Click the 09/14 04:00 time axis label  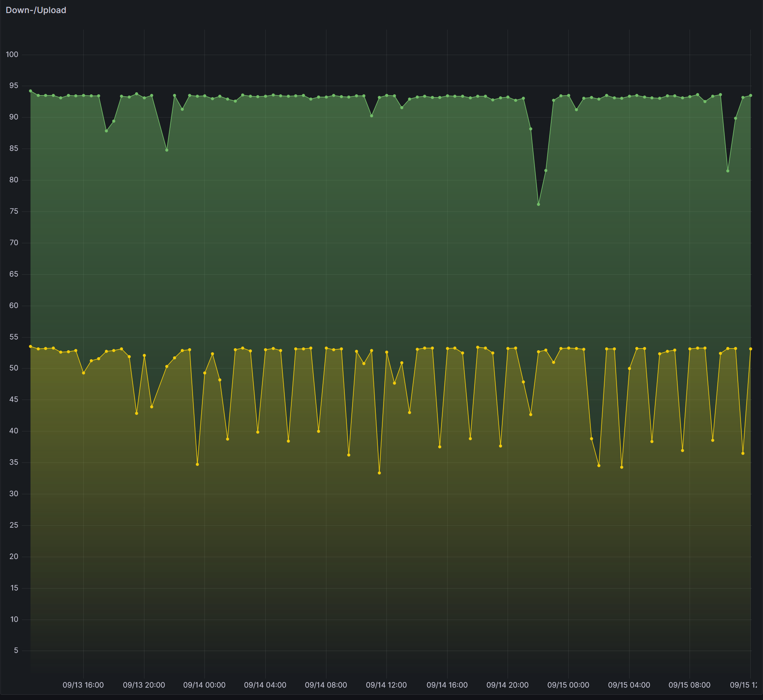[x=265, y=685]
